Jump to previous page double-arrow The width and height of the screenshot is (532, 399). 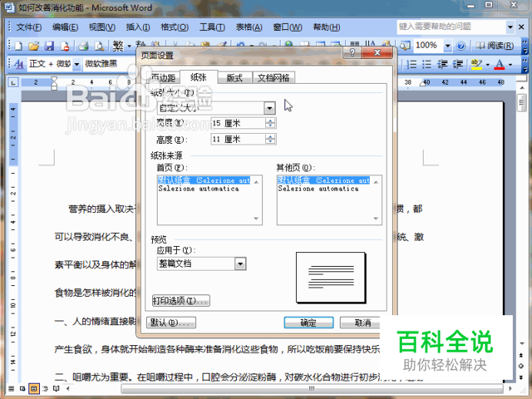[521, 355]
